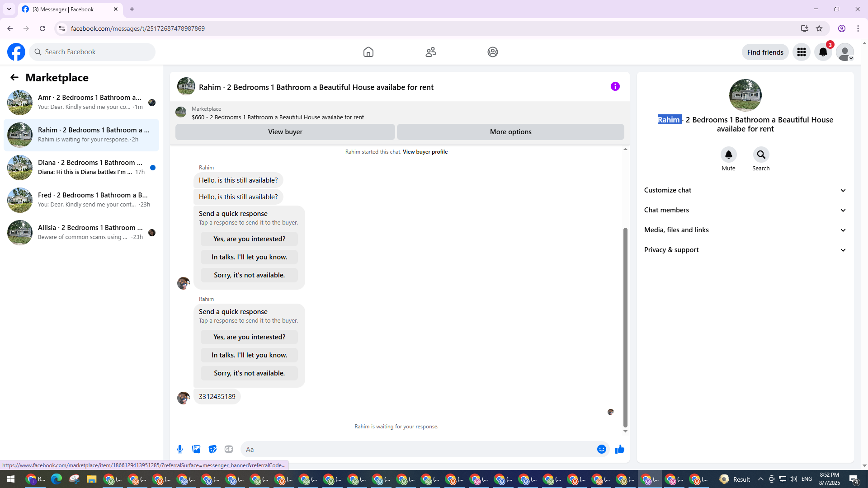Click the Search Facebook field

click(92, 52)
